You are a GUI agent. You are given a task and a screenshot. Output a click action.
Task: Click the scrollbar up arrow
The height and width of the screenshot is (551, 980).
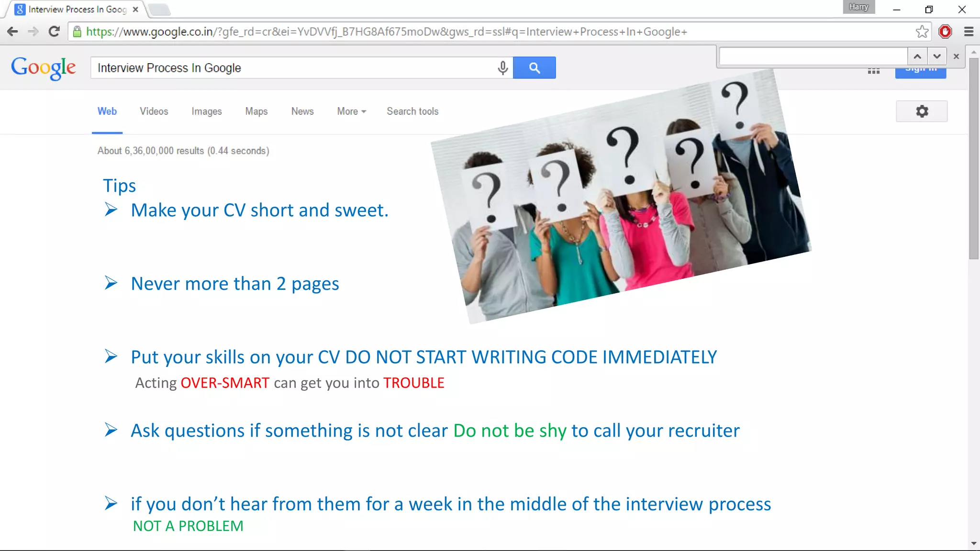pos(974,52)
